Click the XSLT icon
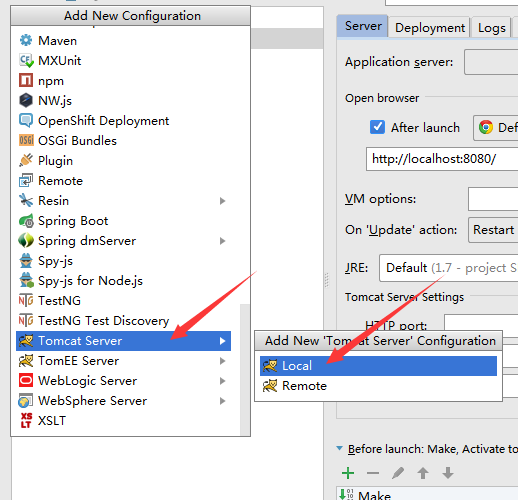Viewport: 518px width, 500px height. coord(26,421)
